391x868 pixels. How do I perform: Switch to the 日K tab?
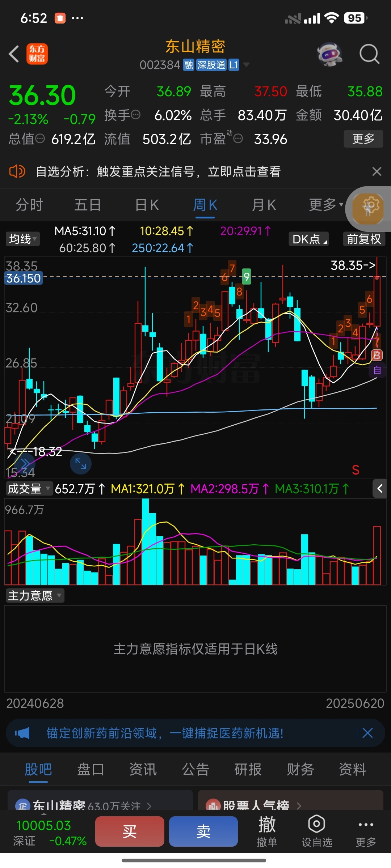[147, 205]
